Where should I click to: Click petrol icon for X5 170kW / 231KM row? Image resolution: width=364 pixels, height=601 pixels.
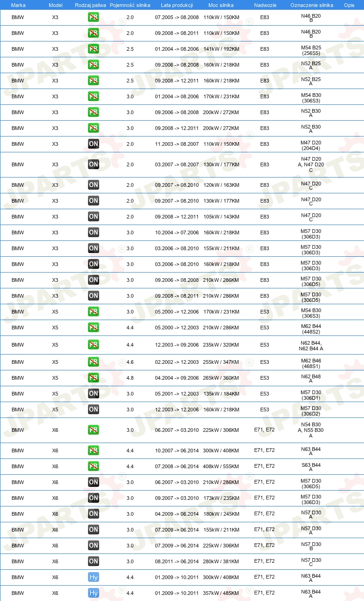[94, 312]
